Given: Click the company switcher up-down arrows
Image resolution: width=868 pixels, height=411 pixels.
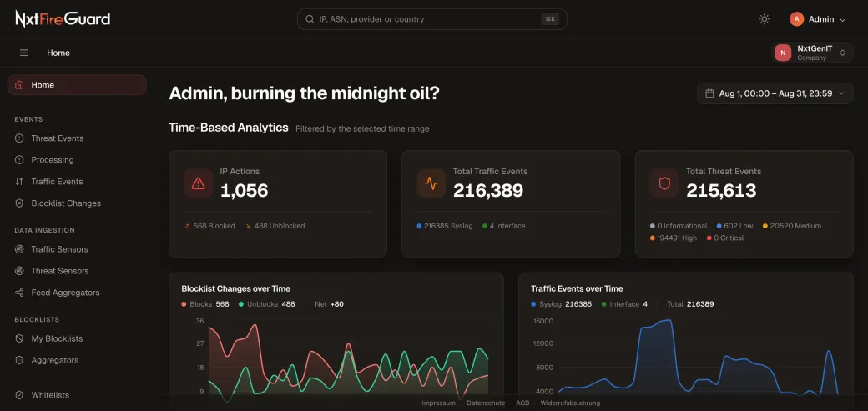Looking at the screenshot, I should point(842,53).
